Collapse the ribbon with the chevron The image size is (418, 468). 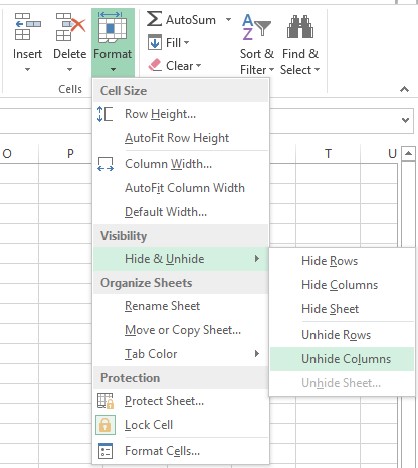tap(404, 89)
